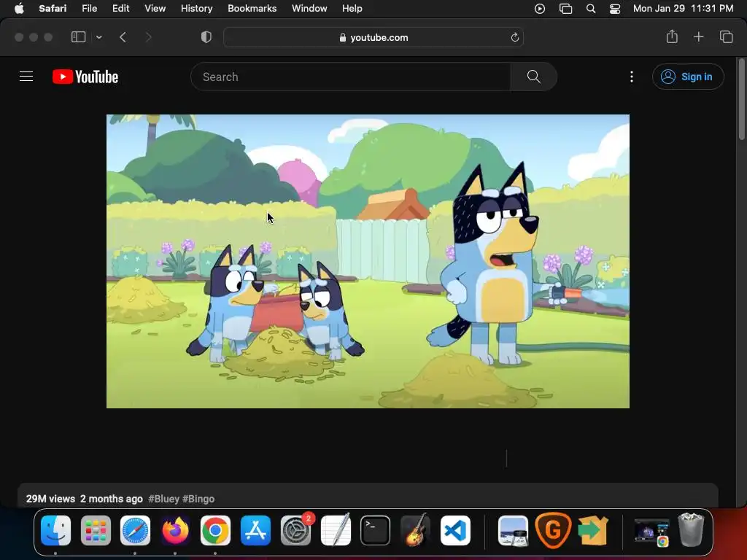Click Now Playing icon in menu bar
The height and width of the screenshot is (560, 747).
[539, 8]
